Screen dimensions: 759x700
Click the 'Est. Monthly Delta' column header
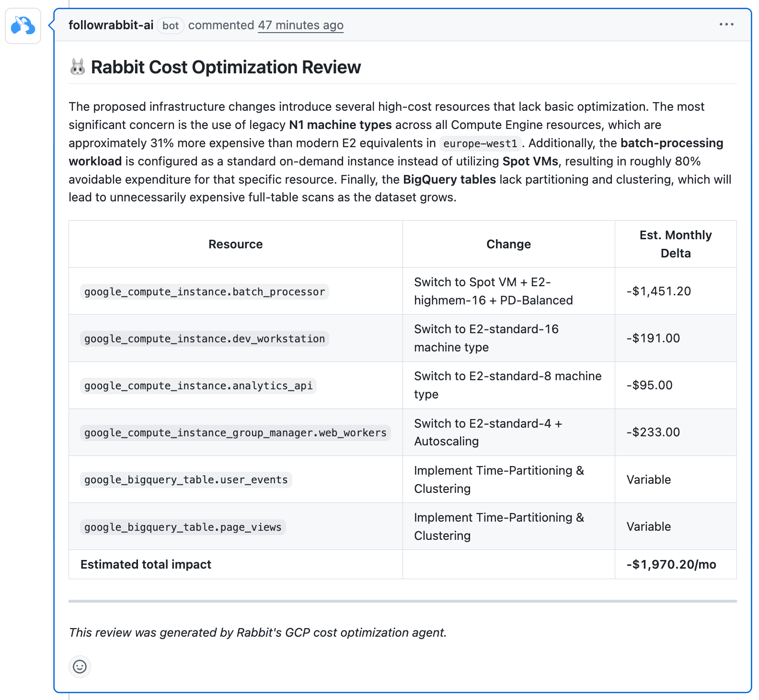pos(676,244)
